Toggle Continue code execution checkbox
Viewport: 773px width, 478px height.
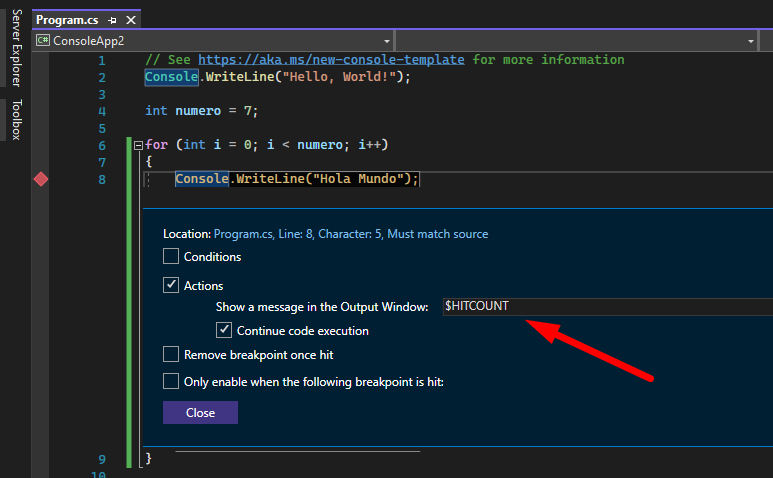point(224,331)
